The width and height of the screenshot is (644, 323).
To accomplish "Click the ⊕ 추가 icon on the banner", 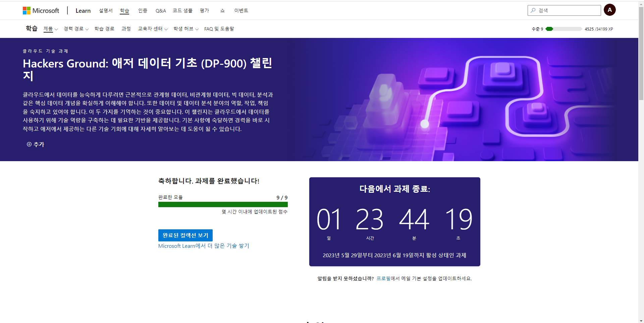I will click(29, 144).
